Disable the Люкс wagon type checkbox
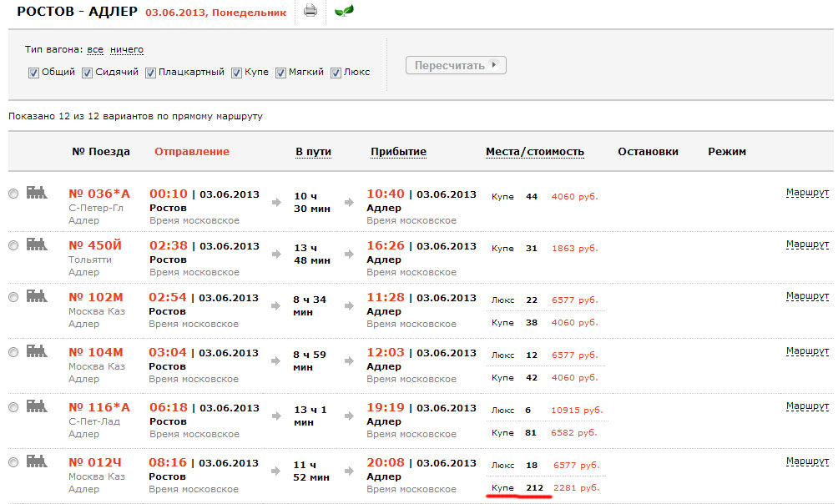Viewport: 838px width, 504px height. pyautogui.click(x=336, y=73)
